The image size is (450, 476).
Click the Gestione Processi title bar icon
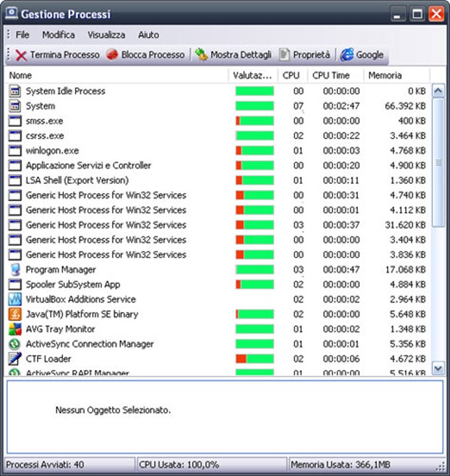(11, 14)
